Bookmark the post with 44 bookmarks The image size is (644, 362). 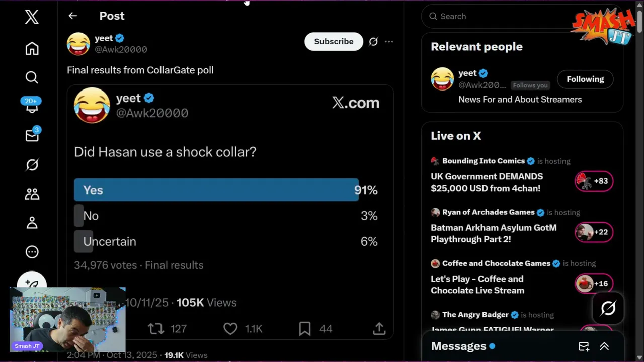click(x=305, y=329)
